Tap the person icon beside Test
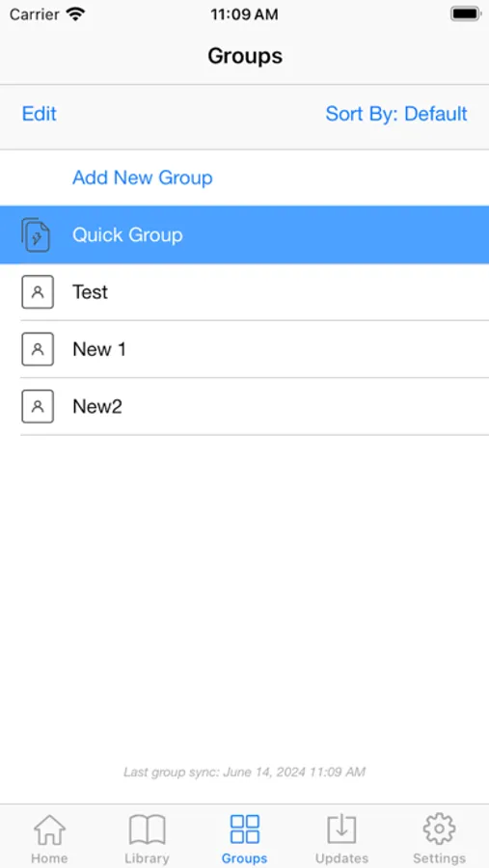This screenshot has width=489, height=868. coord(38,291)
